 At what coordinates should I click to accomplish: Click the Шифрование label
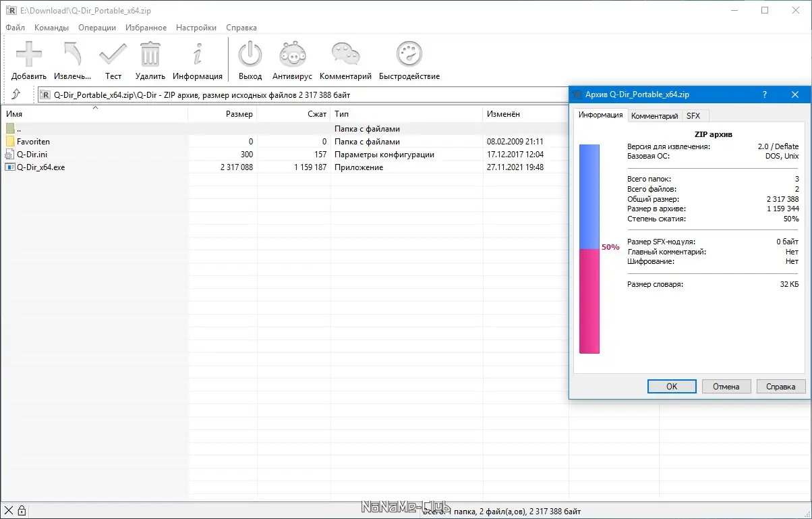point(651,261)
